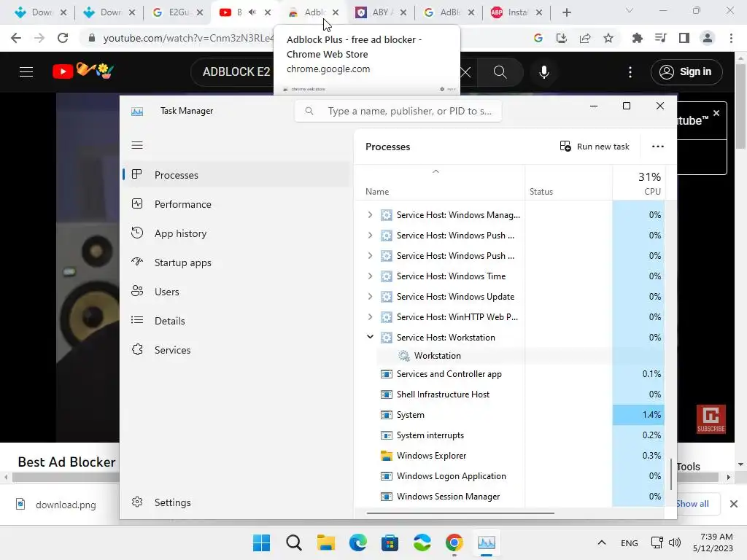Open the three-dot more options menu in Task Manager

[x=658, y=147]
